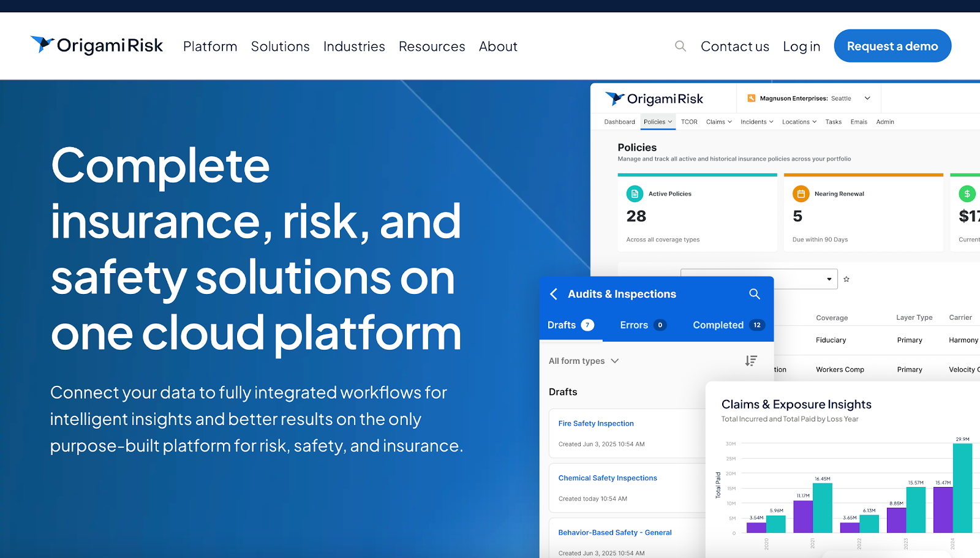Click the Workers Comp coverage cell
This screenshot has height=558, width=980.
[840, 369]
